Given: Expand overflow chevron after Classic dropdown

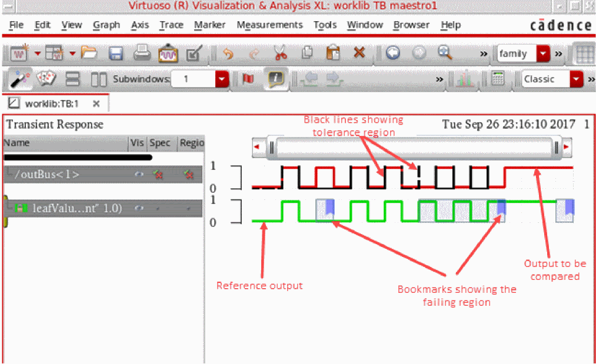Looking at the screenshot, I should click(x=591, y=79).
